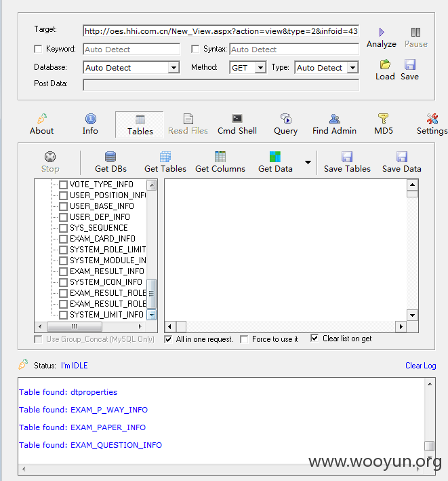Image resolution: width=448 pixels, height=481 pixels.
Task: Click the Target URL field
Action: (221, 31)
